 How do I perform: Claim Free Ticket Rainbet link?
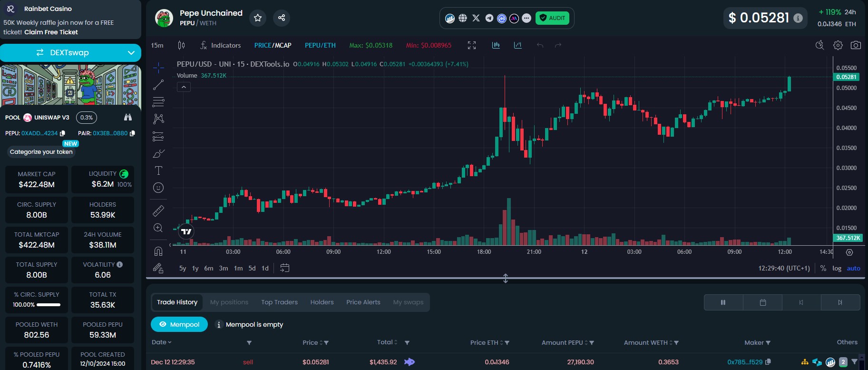[x=51, y=32]
